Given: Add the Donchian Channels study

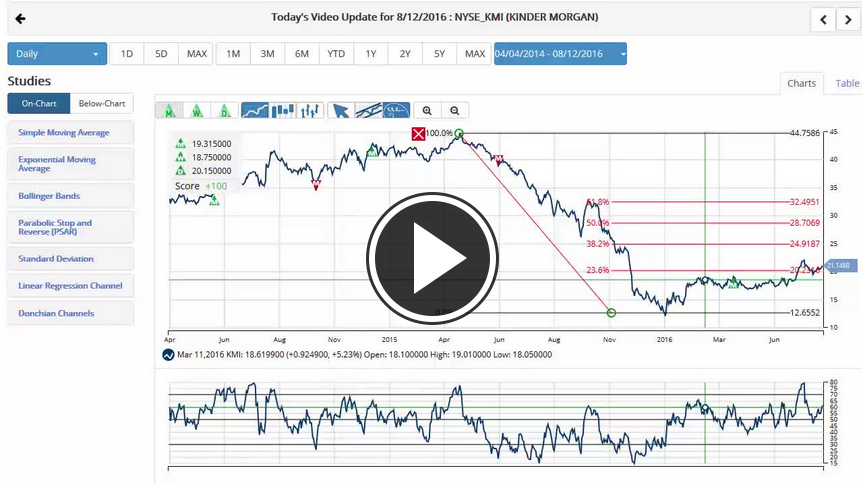Looking at the screenshot, I should (x=71, y=314).
